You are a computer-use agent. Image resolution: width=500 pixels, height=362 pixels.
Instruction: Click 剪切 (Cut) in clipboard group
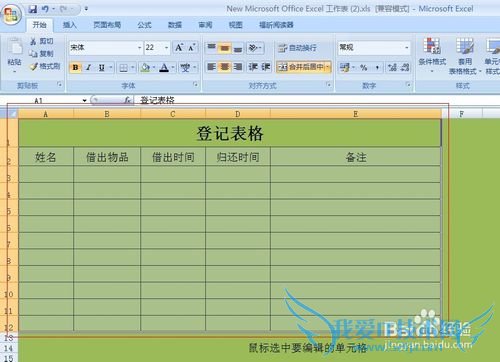point(41,41)
